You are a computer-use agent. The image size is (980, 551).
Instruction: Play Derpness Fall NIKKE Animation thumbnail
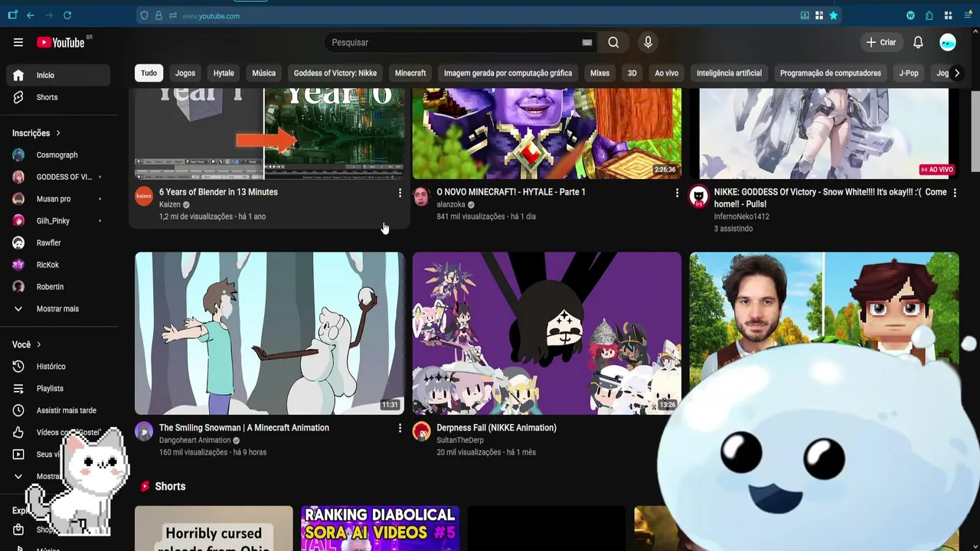coord(547,334)
